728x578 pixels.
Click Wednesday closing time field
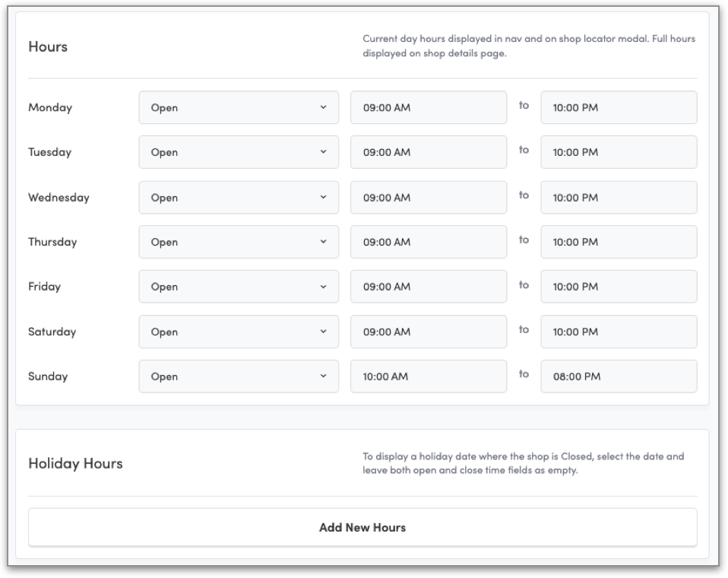pos(619,197)
